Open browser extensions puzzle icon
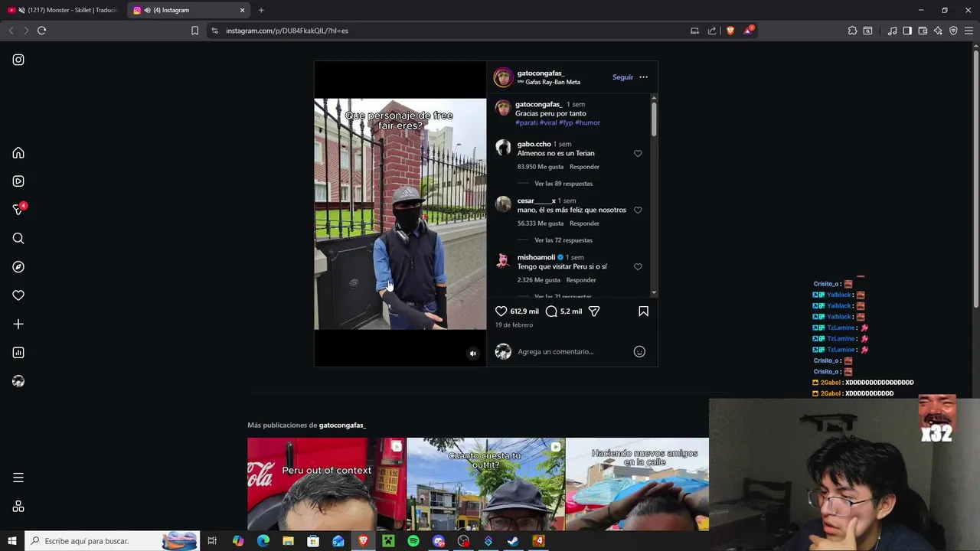Viewport: 980px width, 551px height. [852, 31]
